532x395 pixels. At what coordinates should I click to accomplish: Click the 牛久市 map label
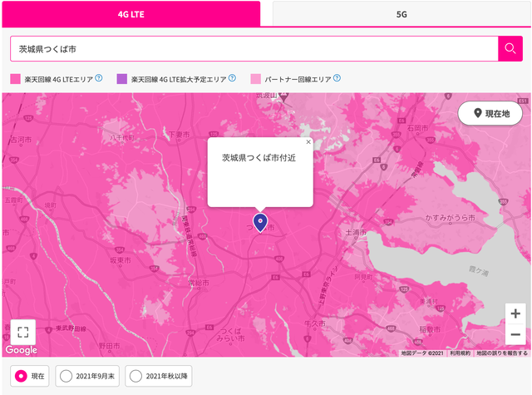click(314, 323)
